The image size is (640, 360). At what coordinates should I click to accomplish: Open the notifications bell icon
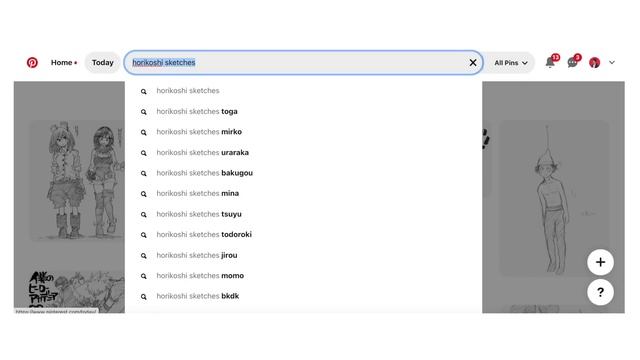[x=550, y=62]
